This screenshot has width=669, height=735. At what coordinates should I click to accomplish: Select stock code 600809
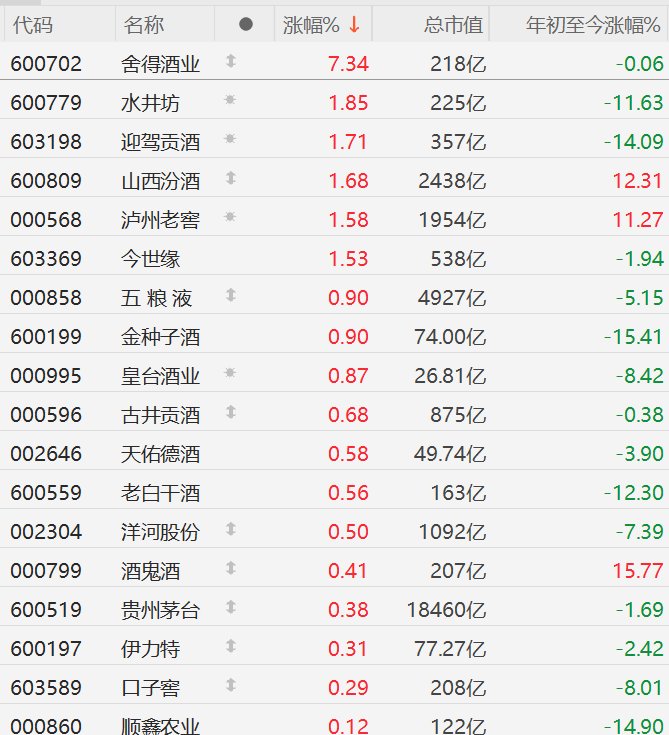tap(46, 180)
